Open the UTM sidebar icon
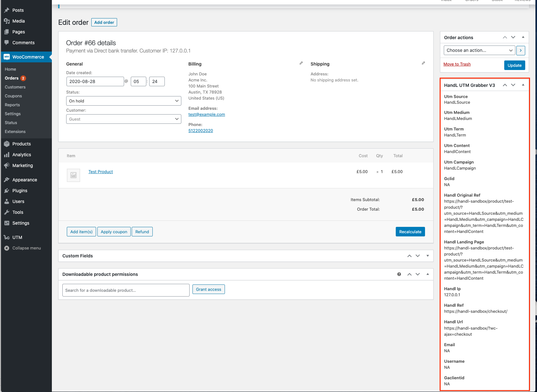Viewport: 537px width, 392px height. [7, 237]
